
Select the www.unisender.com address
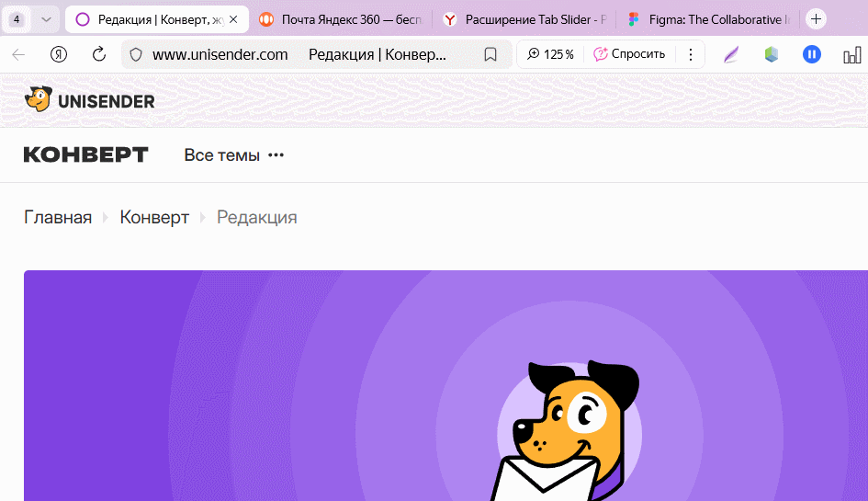(220, 54)
